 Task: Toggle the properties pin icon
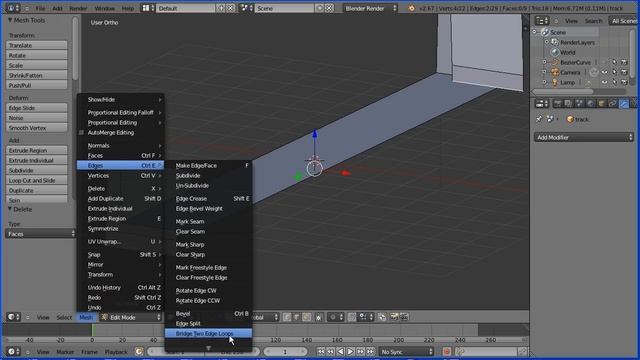pyautogui.click(x=539, y=119)
